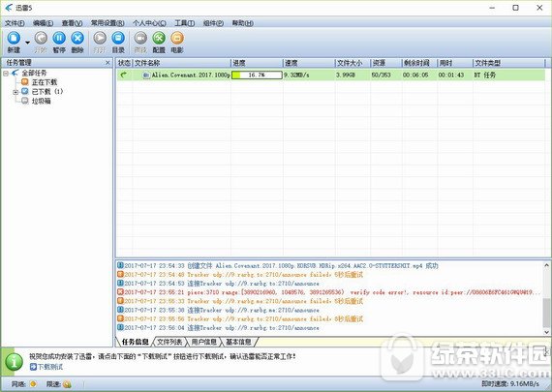
Task: Click the log scrollbar up arrow
Action: coord(546,265)
